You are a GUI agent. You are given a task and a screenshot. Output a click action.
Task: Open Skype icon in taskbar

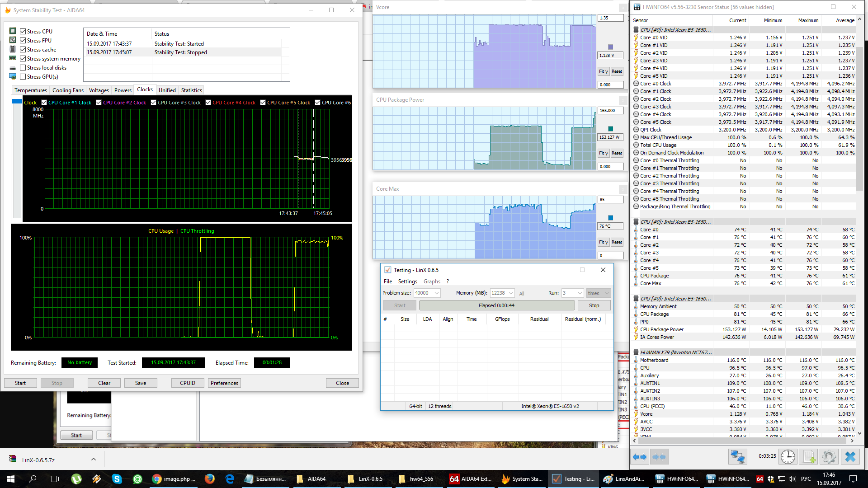tap(117, 479)
